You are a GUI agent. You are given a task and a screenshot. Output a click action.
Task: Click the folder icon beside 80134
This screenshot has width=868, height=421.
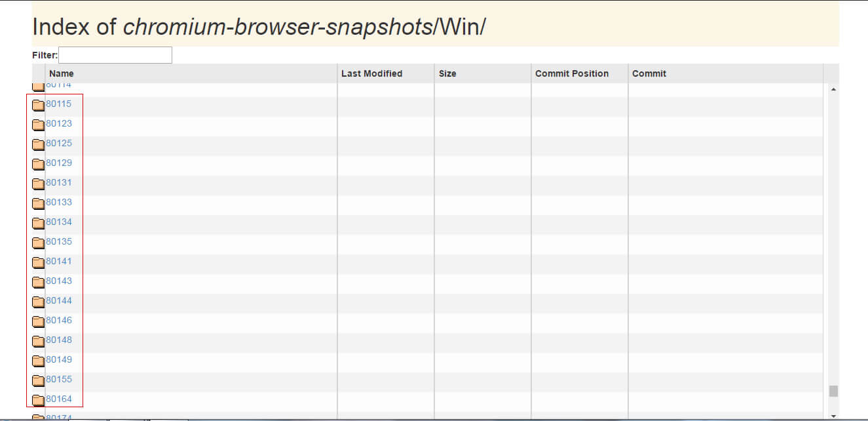click(x=39, y=223)
